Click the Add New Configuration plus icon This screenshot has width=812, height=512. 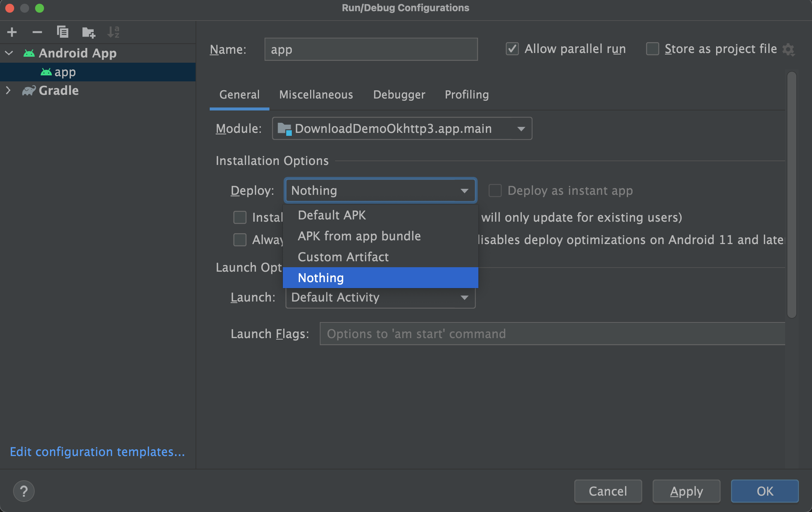click(x=12, y=32)
